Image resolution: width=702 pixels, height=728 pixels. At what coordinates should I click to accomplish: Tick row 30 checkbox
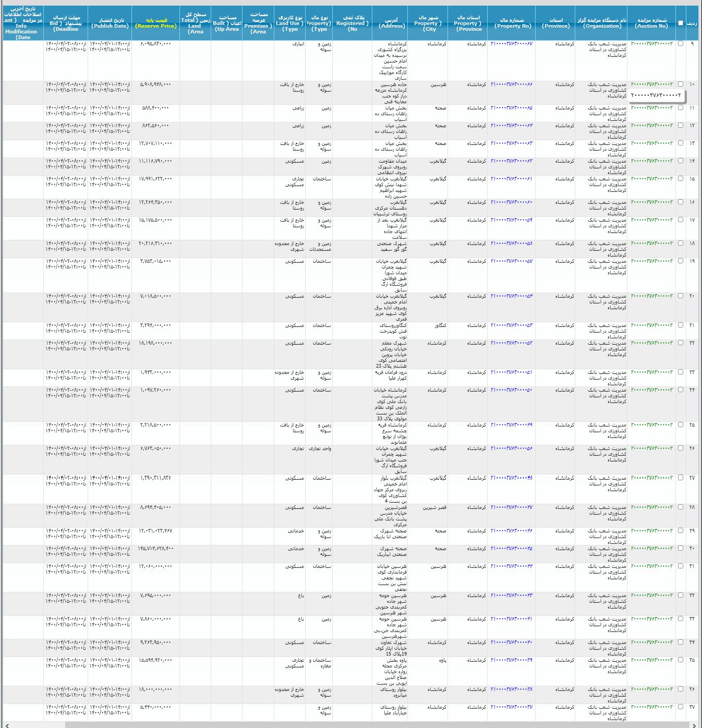tap(680, 549)
